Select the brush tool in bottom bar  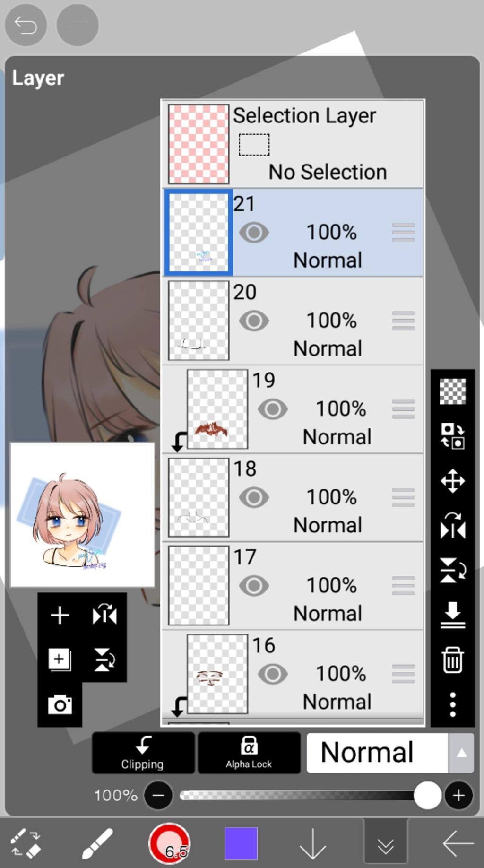click(97, 843)
